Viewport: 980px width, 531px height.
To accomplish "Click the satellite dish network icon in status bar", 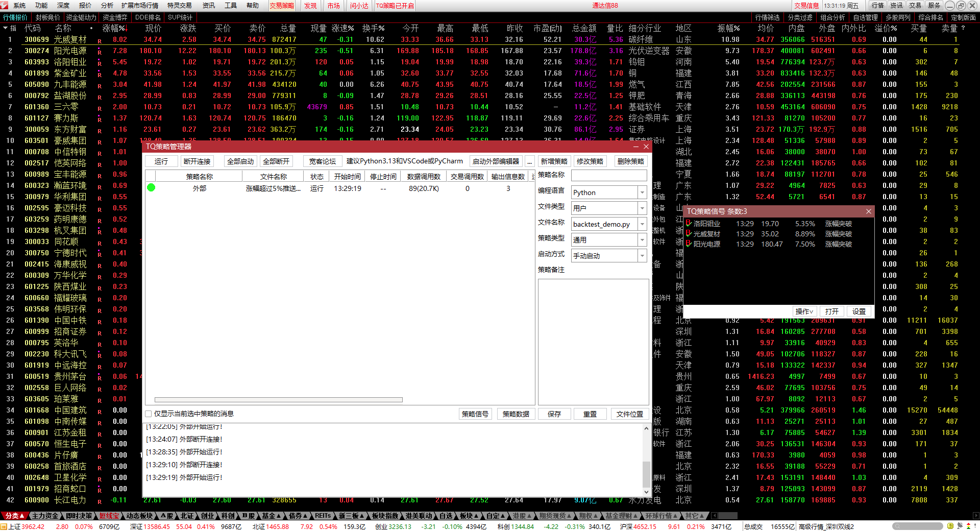I will tap(960, 526).
